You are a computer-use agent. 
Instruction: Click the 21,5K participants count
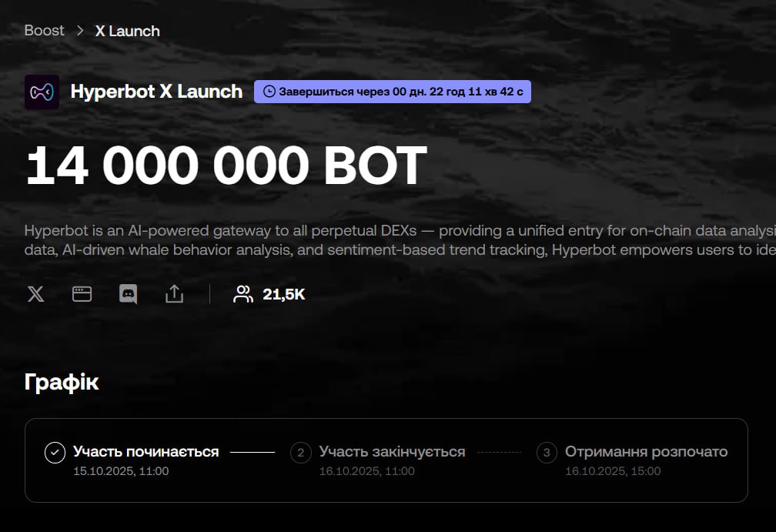[284, 294]
